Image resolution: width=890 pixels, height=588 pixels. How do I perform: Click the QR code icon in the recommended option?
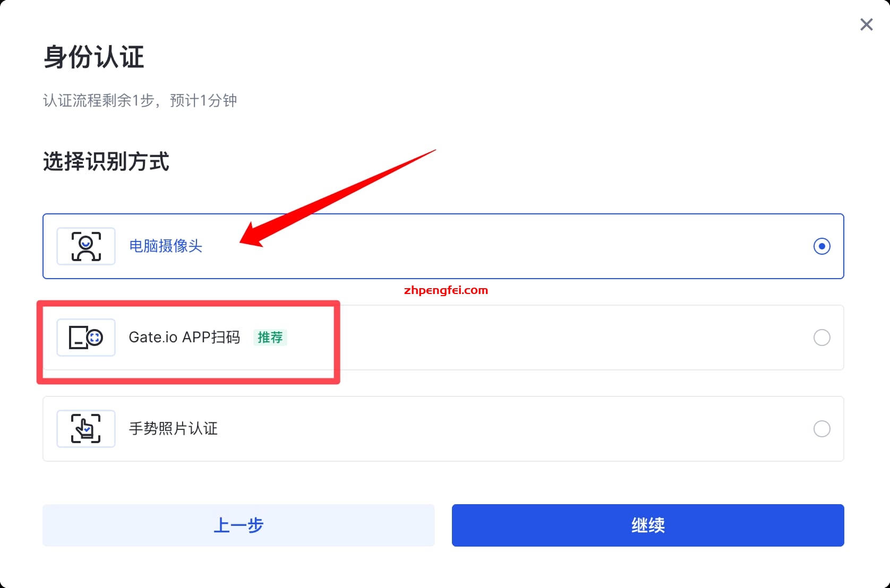[85, 337]
